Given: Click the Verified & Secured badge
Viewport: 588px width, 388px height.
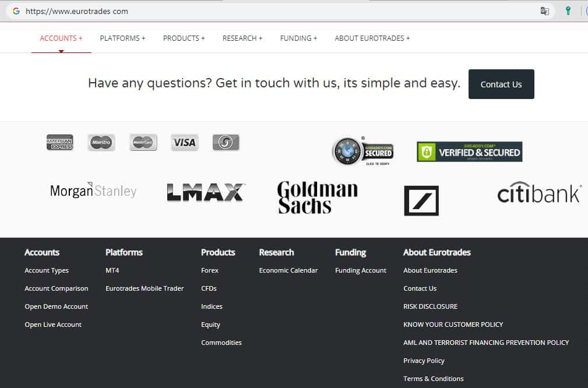Looking at the screenshot, I should click(x=470, y=151).
